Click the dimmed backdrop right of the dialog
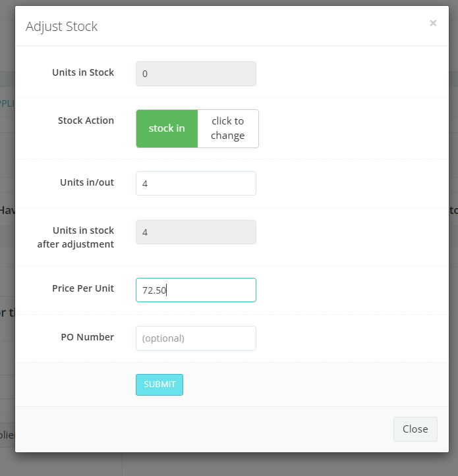Viewport: 458px width, 476px height. click(454, 296)
